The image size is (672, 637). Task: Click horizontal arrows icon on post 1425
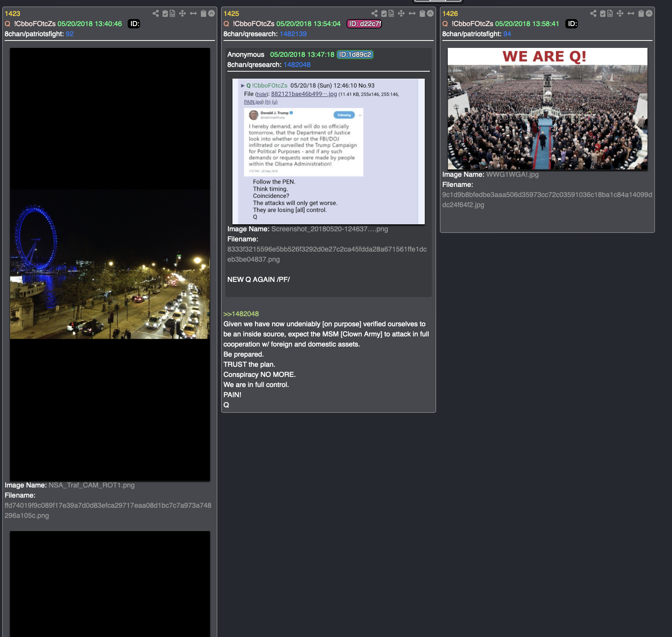(412, 14)
